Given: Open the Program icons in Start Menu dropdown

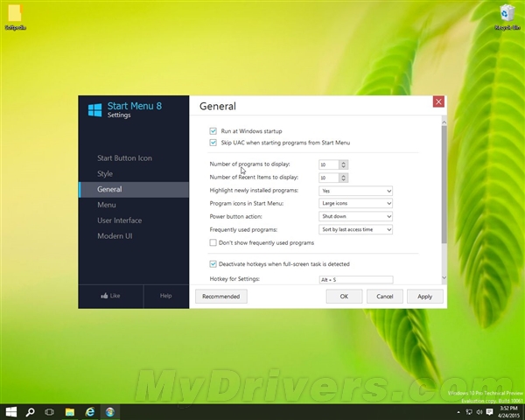Looking at the screenshot, I should [x=355, y=203].
